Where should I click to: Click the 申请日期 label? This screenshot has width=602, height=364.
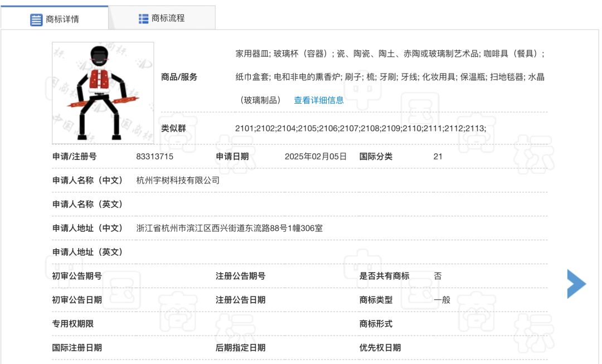(232, 157)
